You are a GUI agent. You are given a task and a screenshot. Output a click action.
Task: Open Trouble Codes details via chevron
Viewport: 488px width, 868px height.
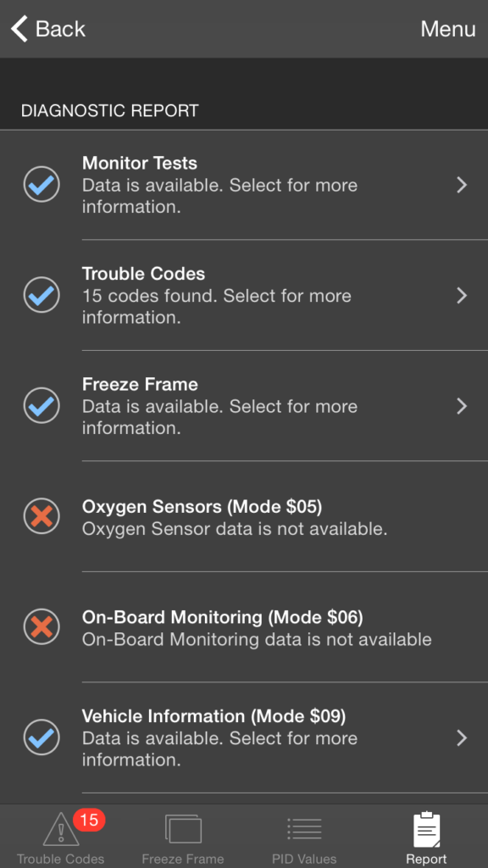click(x=462, y=295)
